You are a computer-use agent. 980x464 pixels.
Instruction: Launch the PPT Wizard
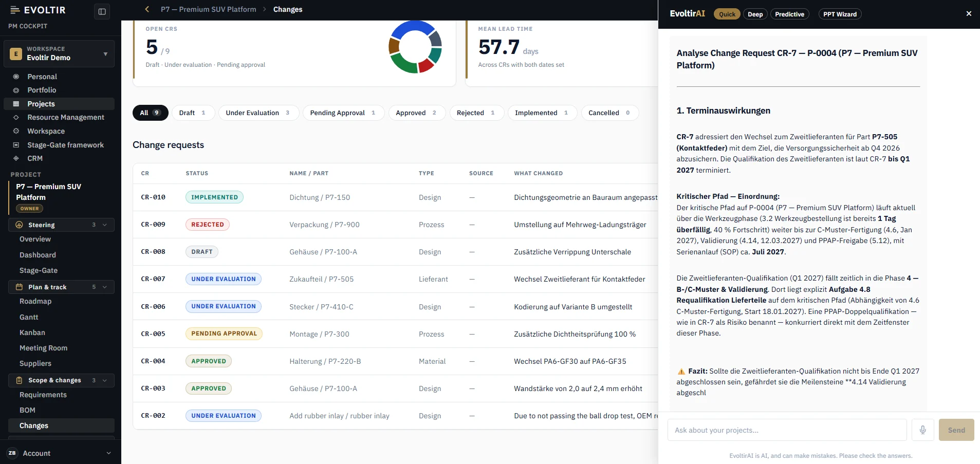[840, 14]
